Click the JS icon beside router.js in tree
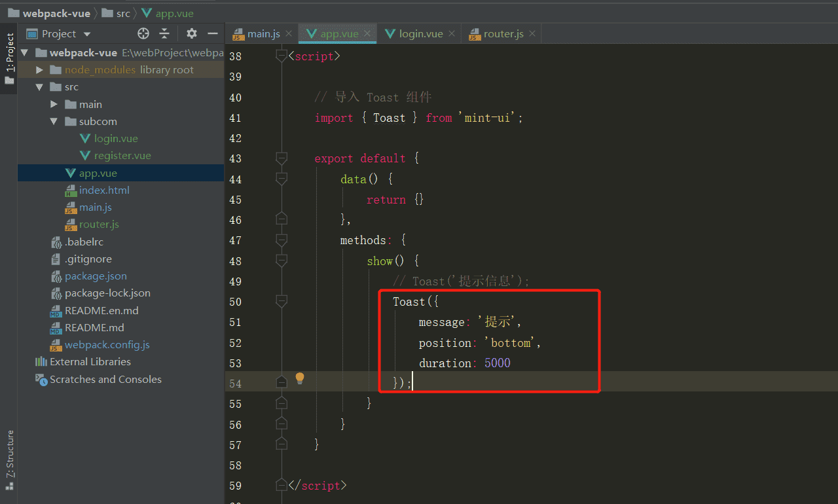The image size is (838, 504). tap(71, 225)
